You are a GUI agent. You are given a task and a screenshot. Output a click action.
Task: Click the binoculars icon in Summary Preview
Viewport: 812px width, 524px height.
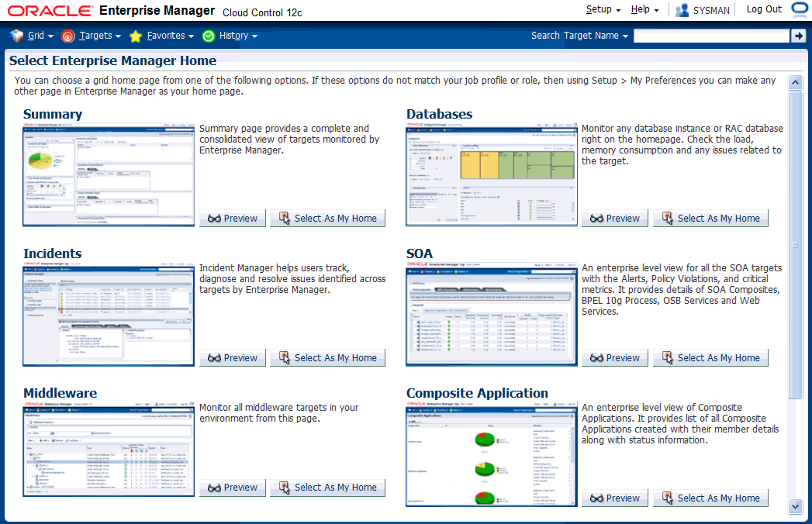(x=214, y=219)
